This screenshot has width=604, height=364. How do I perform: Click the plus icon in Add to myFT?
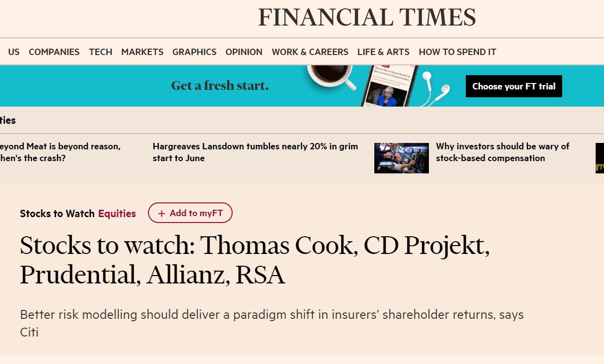tap(161, 214)
